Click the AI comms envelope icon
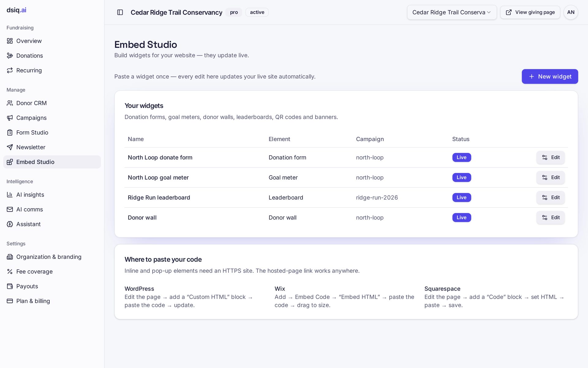 point(10,209)
